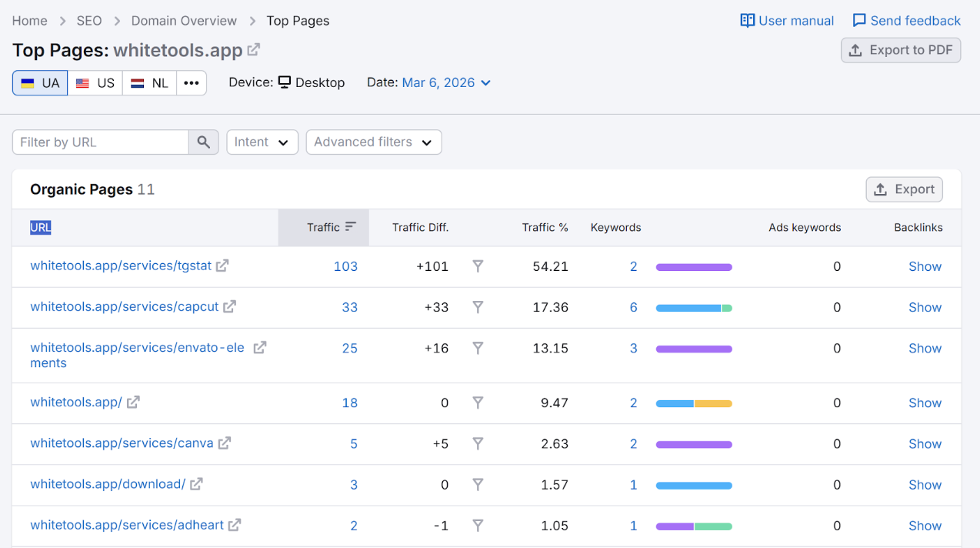Switch to US country database
The width and height of the screenshot is (980, 548).
[95, 83]
